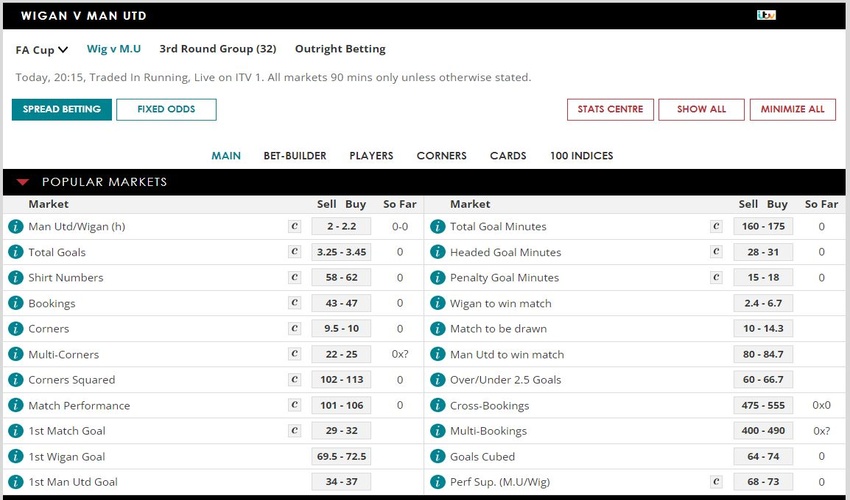Open 3rd Round Group (32) link

pyautogui.click(x=218, y=49)
